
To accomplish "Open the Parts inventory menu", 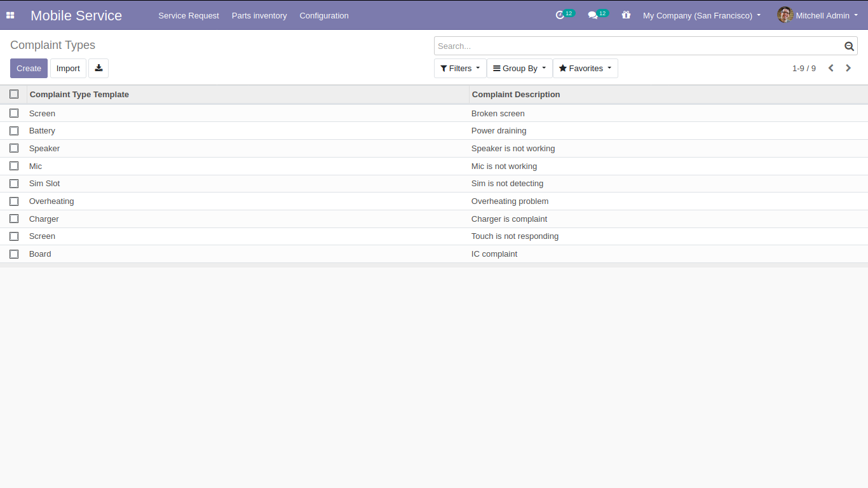I will click(x=259, y=15).
